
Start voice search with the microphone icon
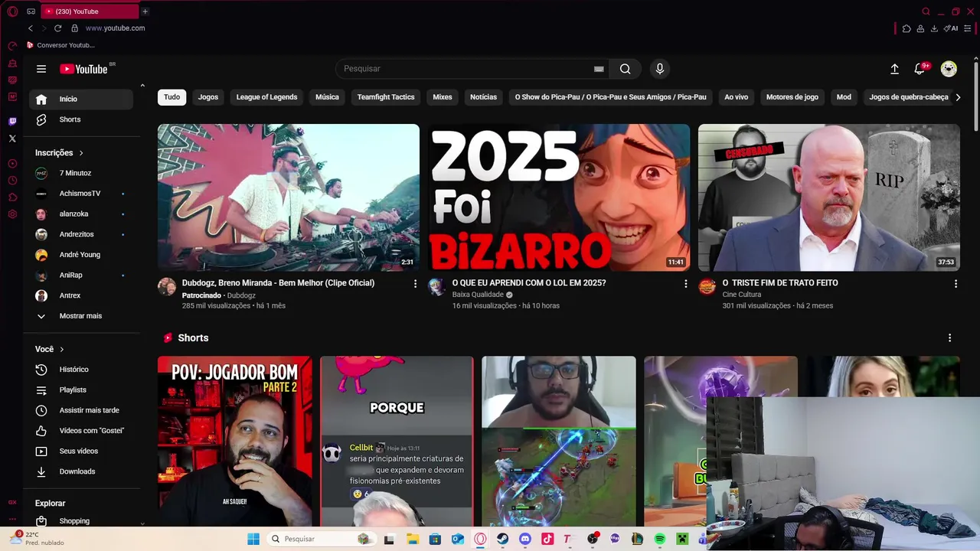point(660,69)
